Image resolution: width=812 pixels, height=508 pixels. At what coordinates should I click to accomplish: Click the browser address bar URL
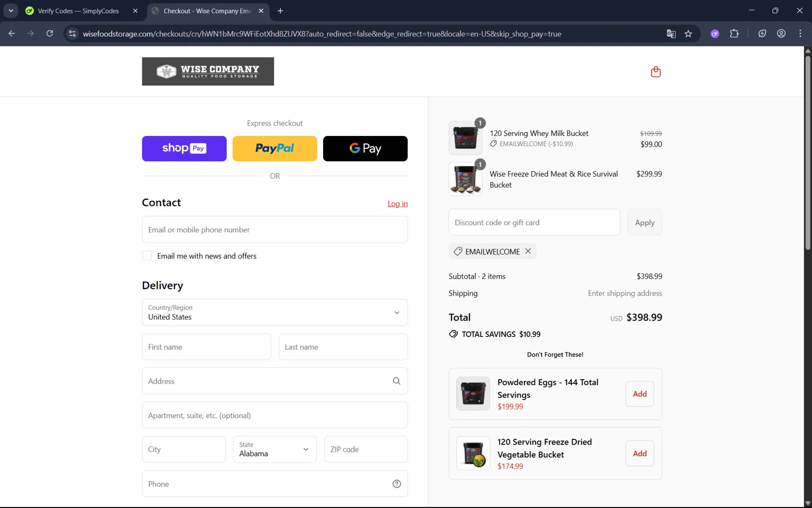point(322,34)
